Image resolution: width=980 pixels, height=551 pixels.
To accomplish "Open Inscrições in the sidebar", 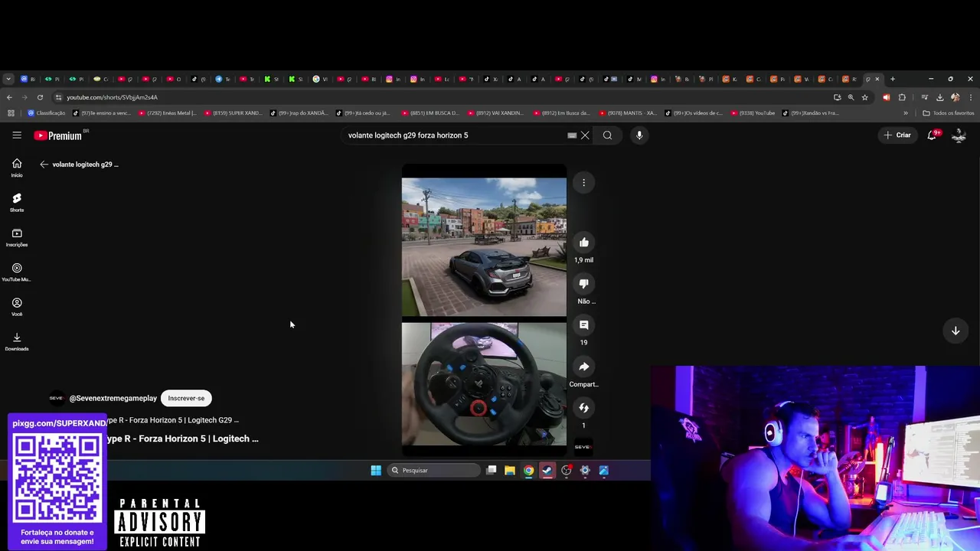I will (17, 237).
